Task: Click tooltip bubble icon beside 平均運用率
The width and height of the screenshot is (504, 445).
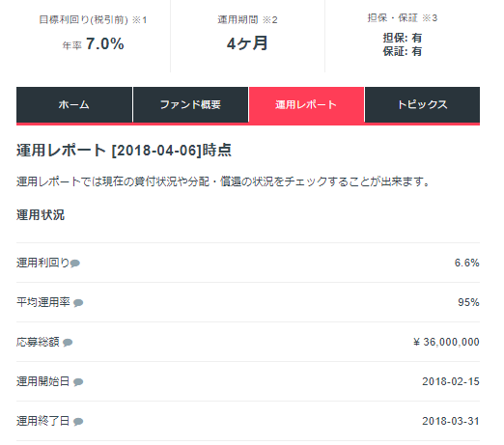Action: 78,303
